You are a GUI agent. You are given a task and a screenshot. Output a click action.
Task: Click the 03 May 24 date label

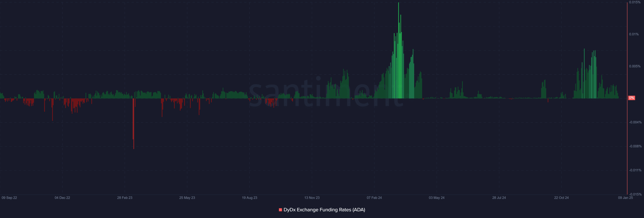(x=437, y=198)
